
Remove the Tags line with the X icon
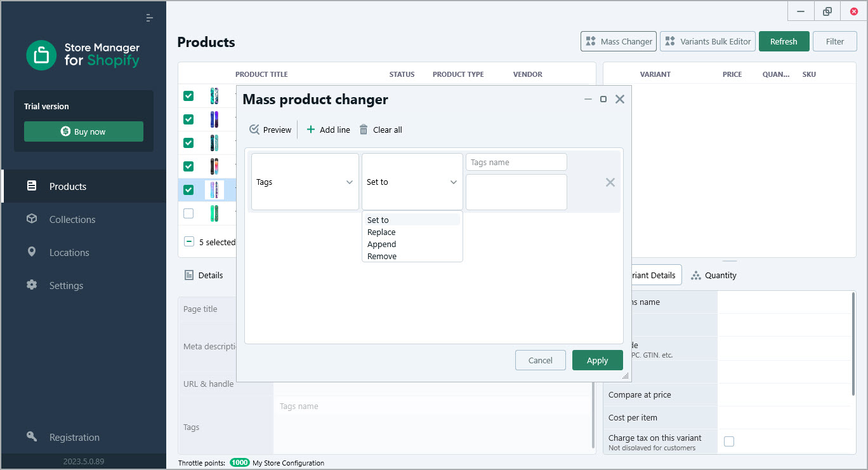pos(610,182)
